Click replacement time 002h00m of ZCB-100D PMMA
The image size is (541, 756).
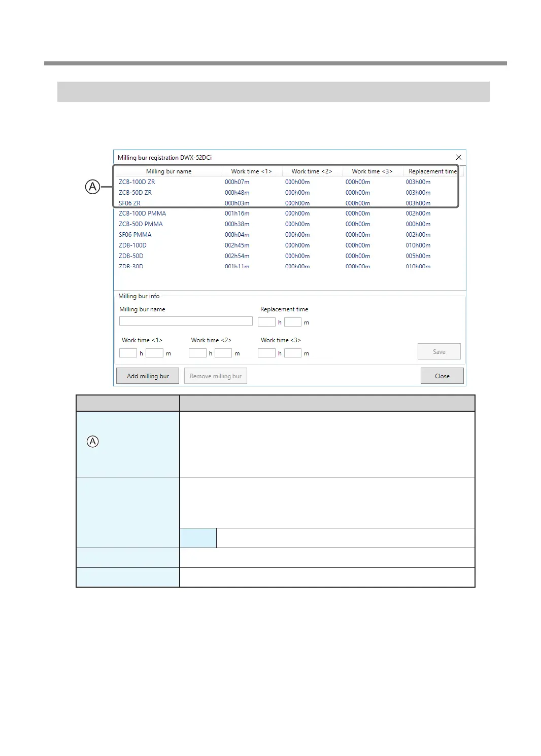(418, 213)
